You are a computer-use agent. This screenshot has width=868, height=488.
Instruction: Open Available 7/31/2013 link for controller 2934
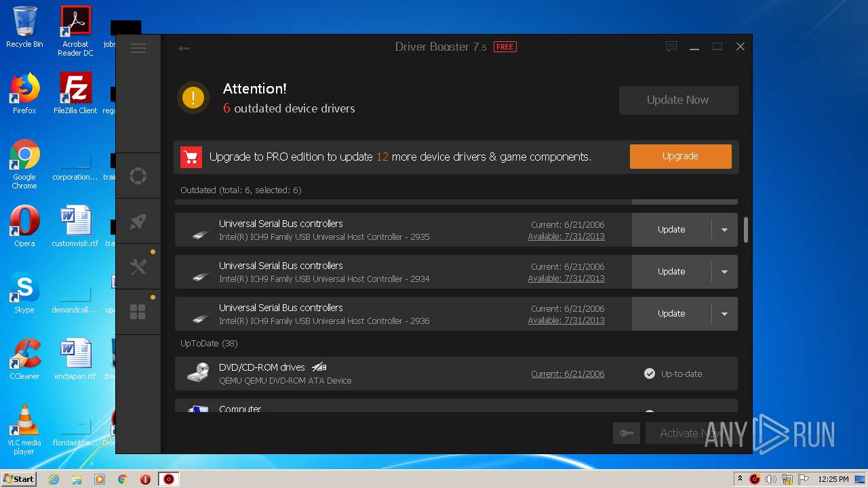pos(566,279)
